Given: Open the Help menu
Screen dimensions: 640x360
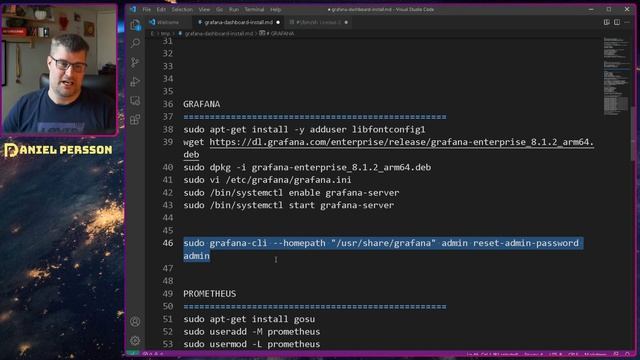Looking at the screenshot, I should coord(276,9).
